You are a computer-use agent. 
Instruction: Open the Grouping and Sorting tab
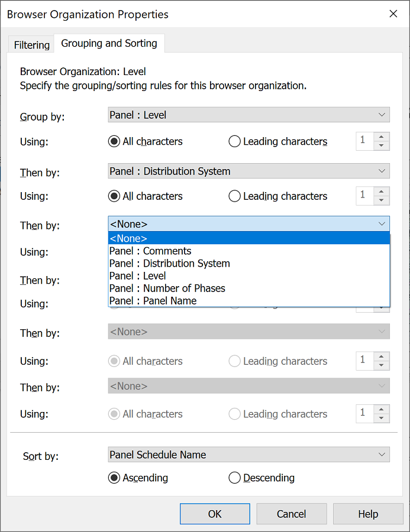[x=109, y=43]
